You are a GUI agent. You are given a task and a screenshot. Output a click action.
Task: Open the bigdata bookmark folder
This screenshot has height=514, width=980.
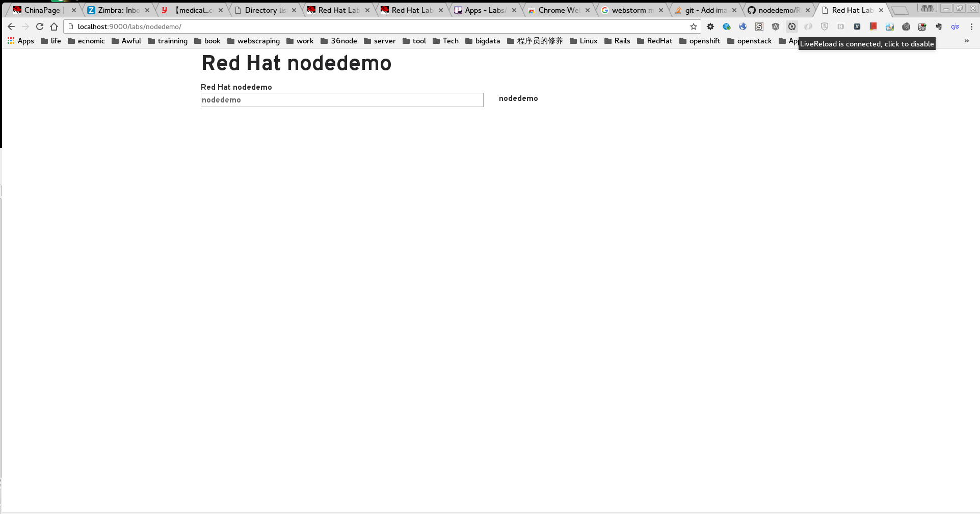pos(483,41)
